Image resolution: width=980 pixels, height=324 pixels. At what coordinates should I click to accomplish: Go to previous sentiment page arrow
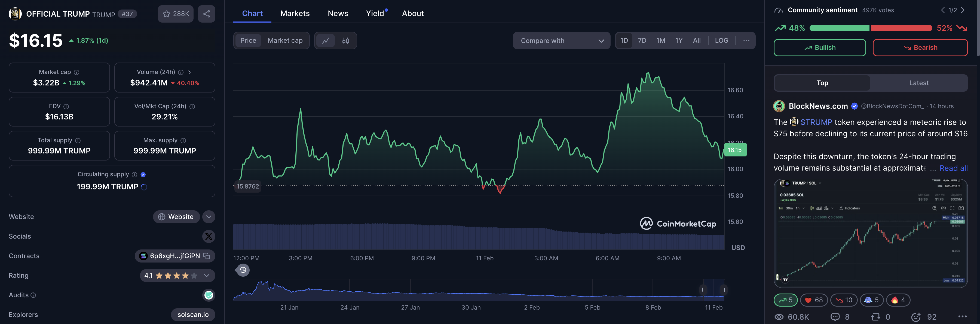[x=943, y=10]
